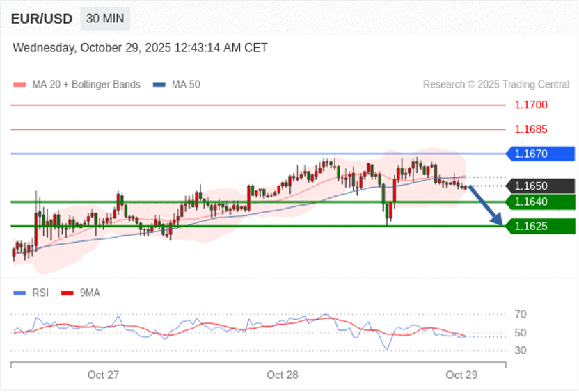Click the Oct 28 date axis label
Viewport: 579px width, 392px height.
tap(282, 375)
